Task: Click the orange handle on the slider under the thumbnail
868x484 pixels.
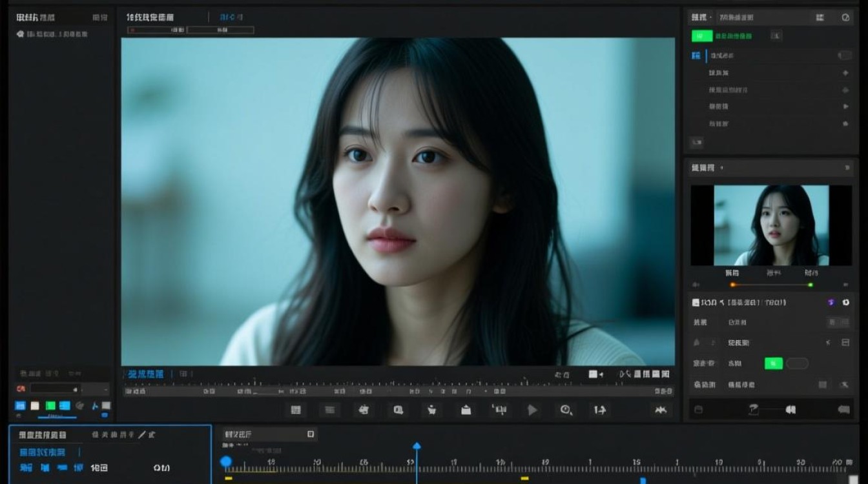Action: (x=733, y=285)
